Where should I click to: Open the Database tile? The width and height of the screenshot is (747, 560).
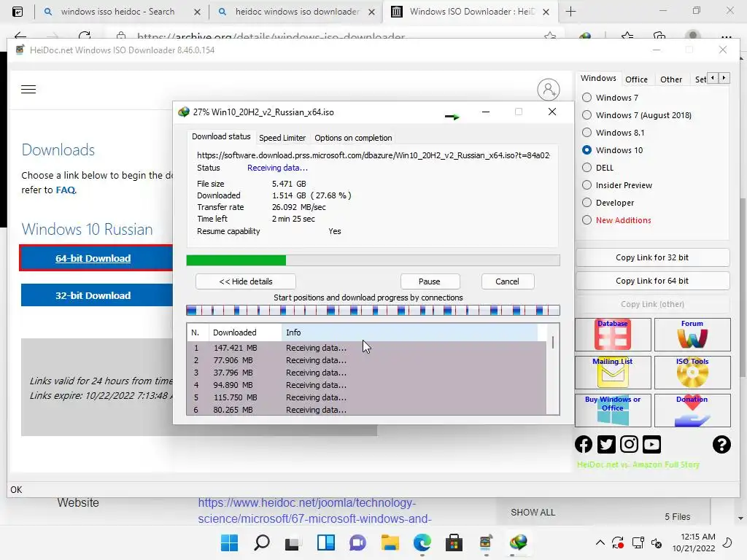(x=613, y=335)
